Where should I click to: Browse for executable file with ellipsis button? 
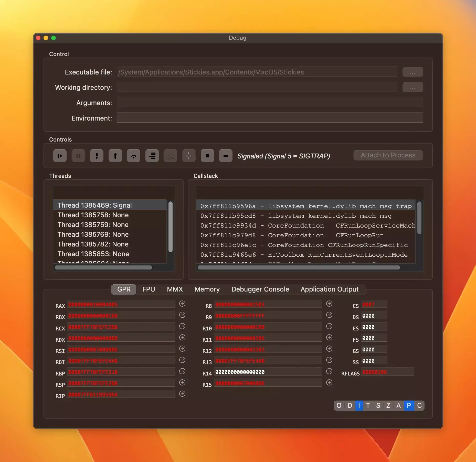(x=412, y=72)
